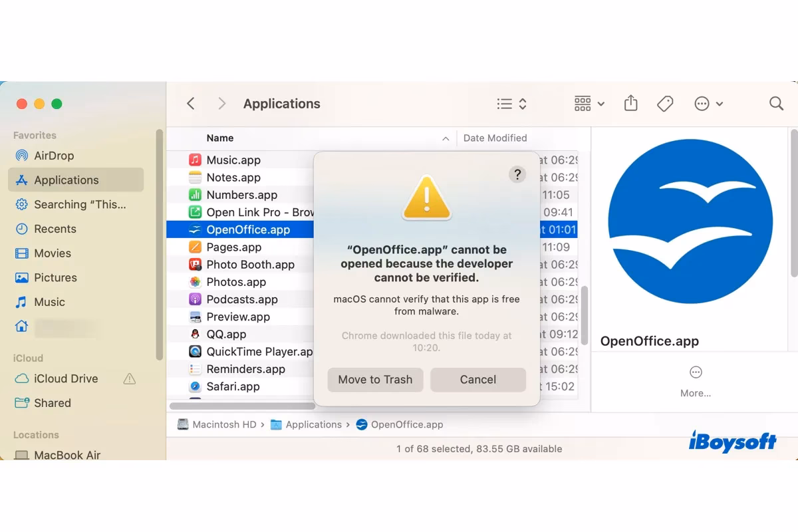The height and width of the screenshot is (532, 798).
Task: Click the QuickTime Player.app icon
Action: point(195,352)
